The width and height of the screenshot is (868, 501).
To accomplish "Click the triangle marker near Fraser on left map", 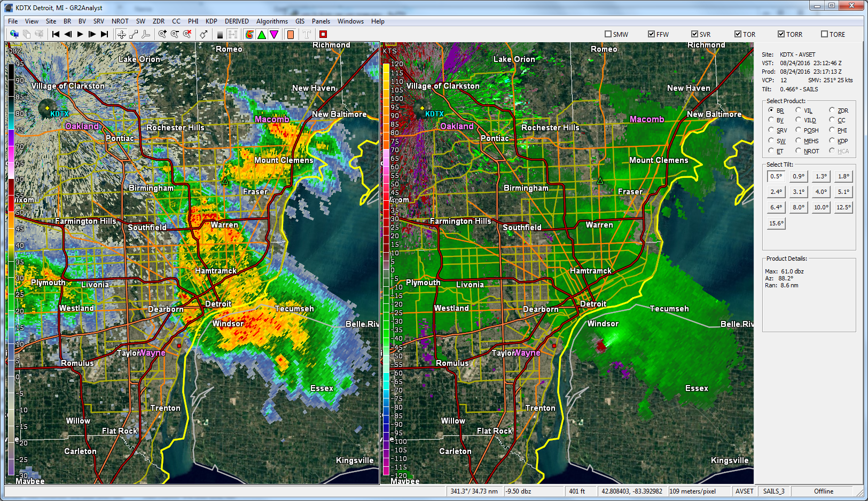I will pos(225,181).
